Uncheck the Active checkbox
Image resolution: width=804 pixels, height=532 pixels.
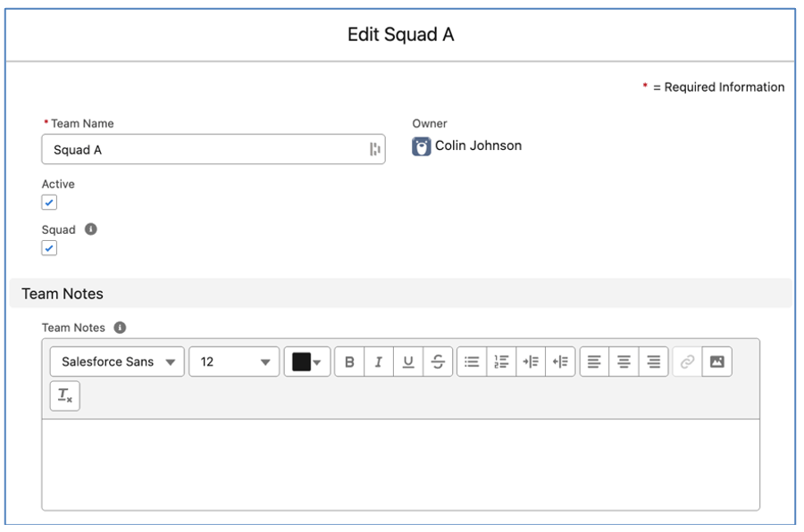pos(49,202)
